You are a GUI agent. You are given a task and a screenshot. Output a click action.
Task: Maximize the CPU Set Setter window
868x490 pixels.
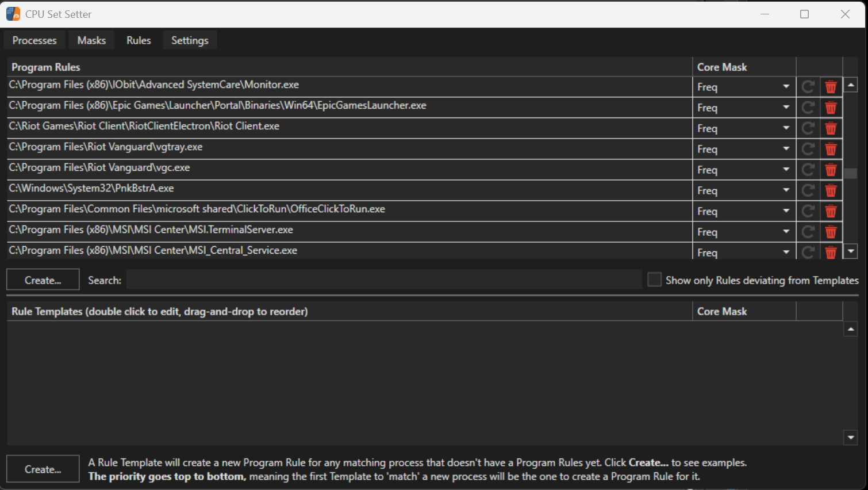click(x=805, y=14)
